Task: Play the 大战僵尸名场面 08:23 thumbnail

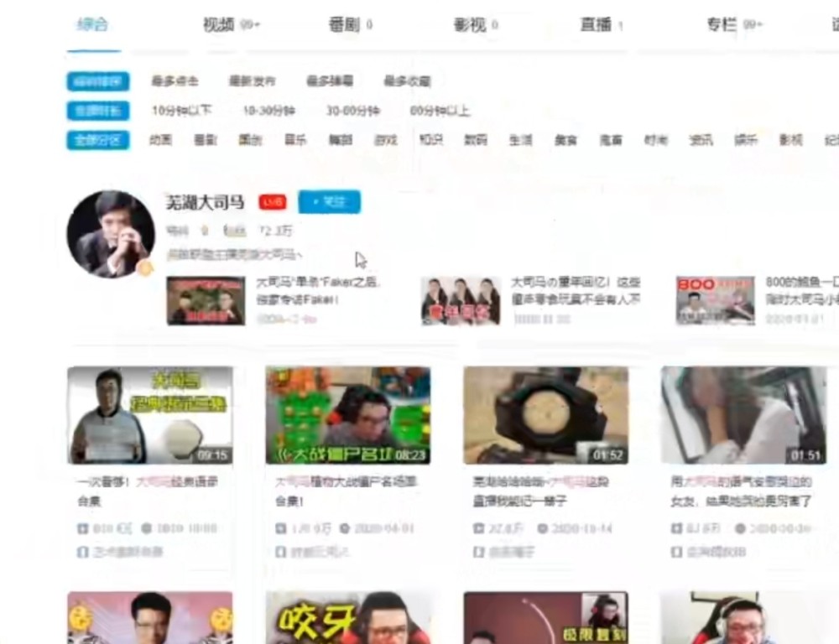Action: click(x=348, y=415)
